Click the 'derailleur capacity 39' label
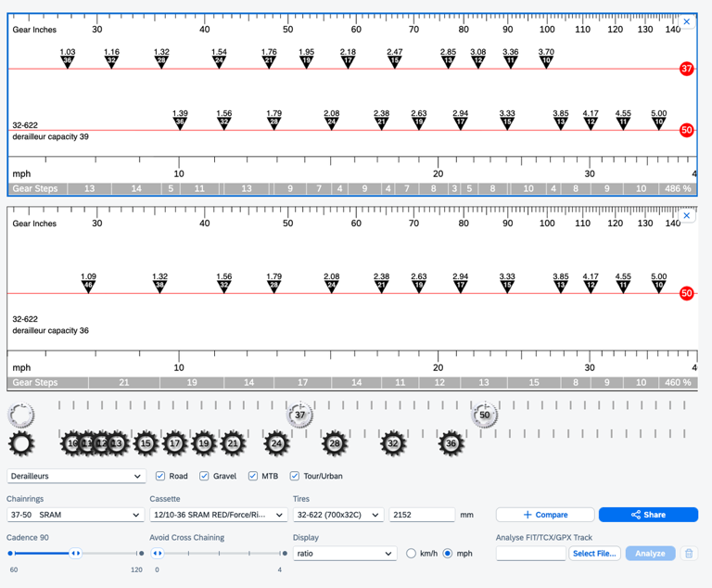Image resolution: width=712 pixels, height=588 pixels. tap(50, 136)
